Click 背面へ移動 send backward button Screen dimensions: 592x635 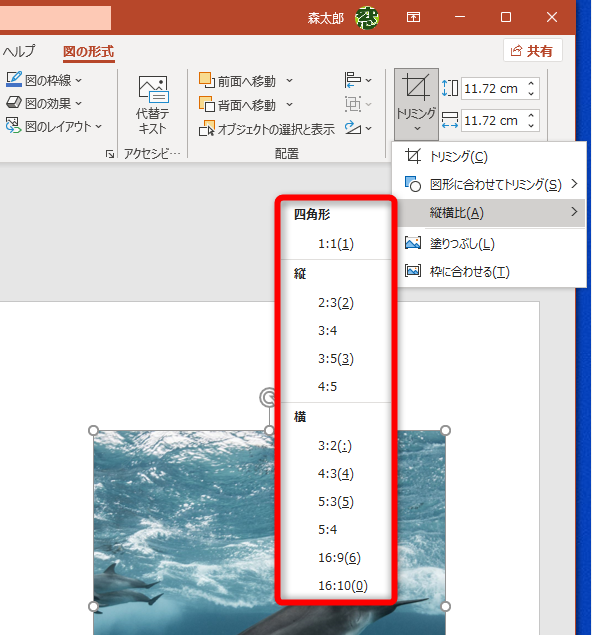[238, 105]
